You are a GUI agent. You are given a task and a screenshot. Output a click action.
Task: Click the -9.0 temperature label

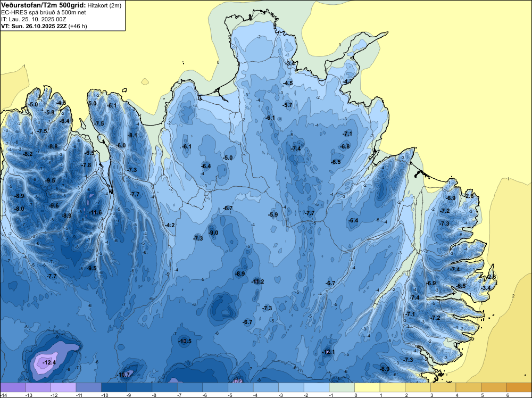coord(213,233)
